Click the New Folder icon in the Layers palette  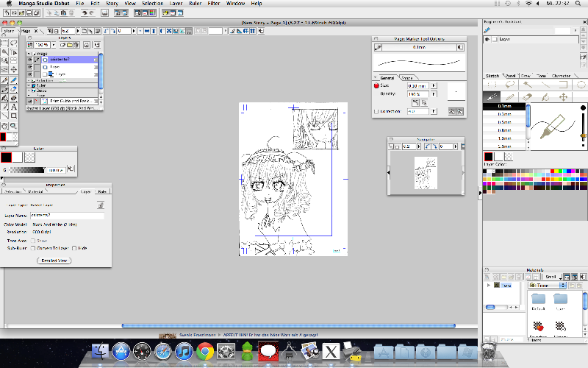(70, 45)
